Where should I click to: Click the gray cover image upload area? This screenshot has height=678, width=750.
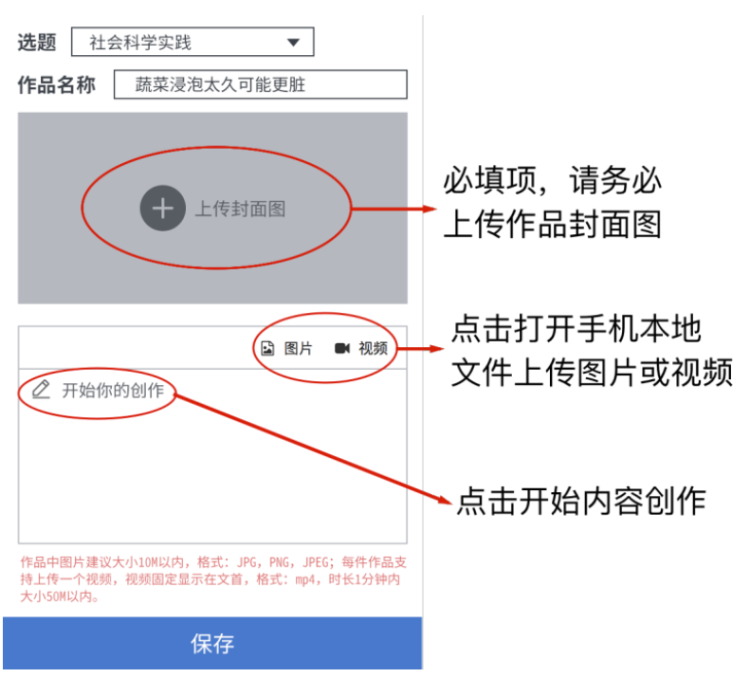click(x=213, y=208)
